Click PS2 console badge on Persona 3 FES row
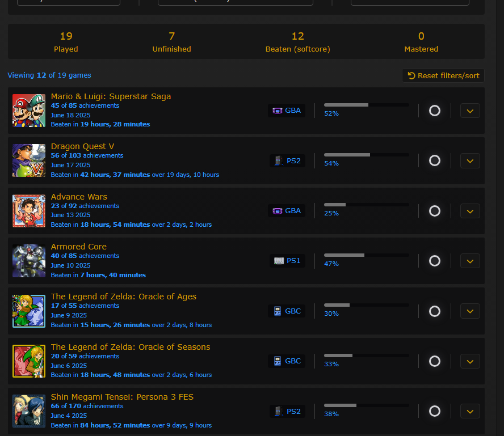504x436 pixels. [287, 411]
